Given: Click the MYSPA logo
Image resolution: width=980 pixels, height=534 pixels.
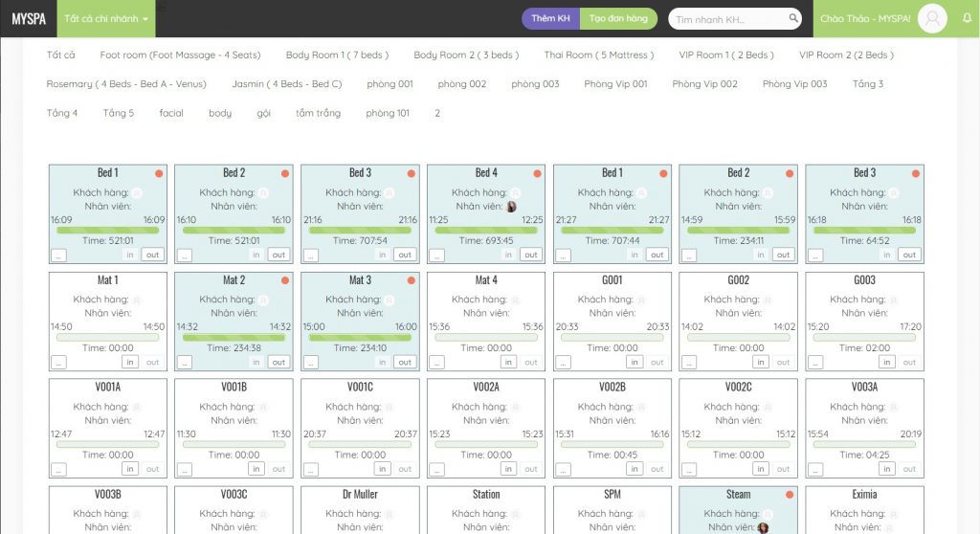Looking at the screenshot, I should point(29,19).
